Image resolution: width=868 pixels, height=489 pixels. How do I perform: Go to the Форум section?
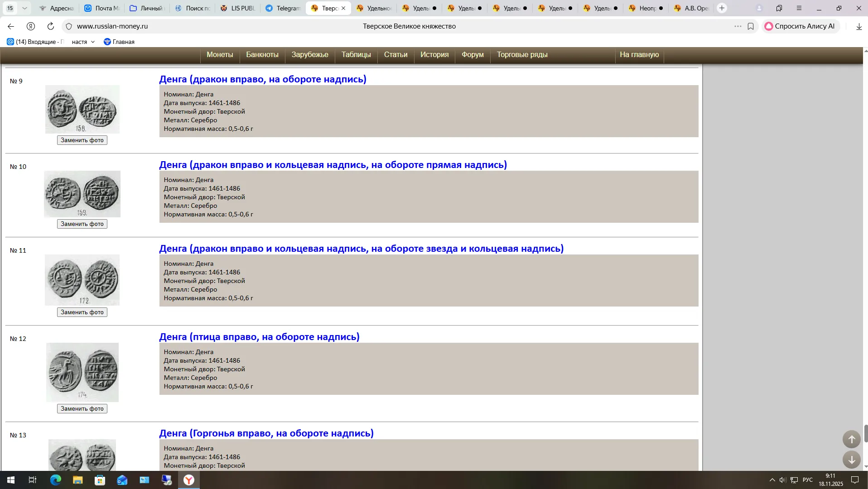pyautogui.click(x=473, y=54)
